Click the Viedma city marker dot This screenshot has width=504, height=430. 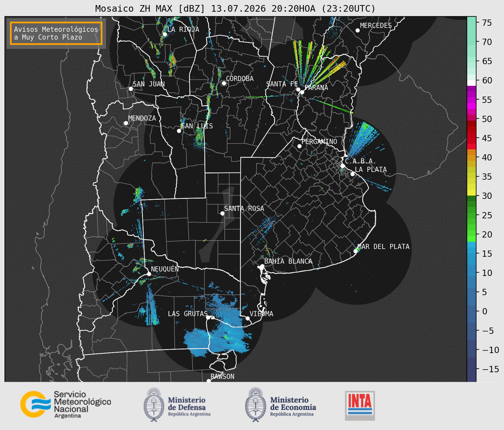pos(248,318)
